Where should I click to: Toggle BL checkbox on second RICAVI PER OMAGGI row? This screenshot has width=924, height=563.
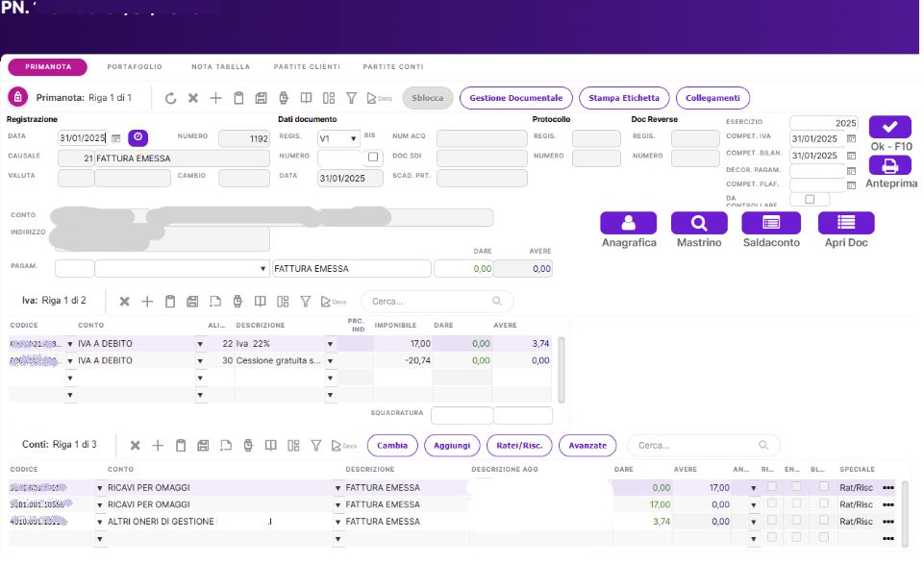pos(824,502)
